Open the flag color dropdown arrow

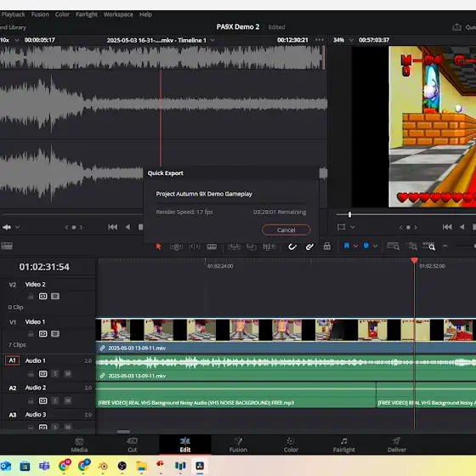tap(355, 246)
